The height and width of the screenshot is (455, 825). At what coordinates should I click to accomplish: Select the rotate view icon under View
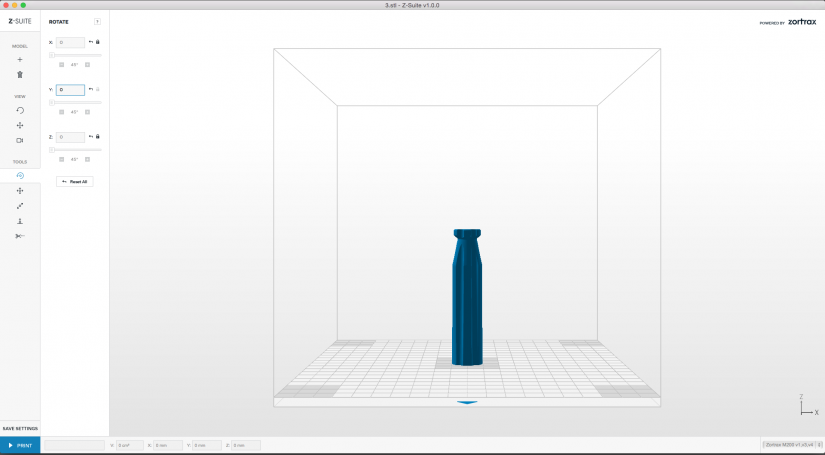pyautogui.click(x=20, y=110)
